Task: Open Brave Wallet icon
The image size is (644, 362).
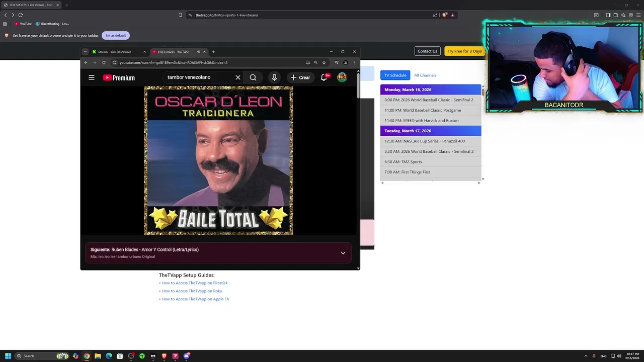Action: (615, 15)
